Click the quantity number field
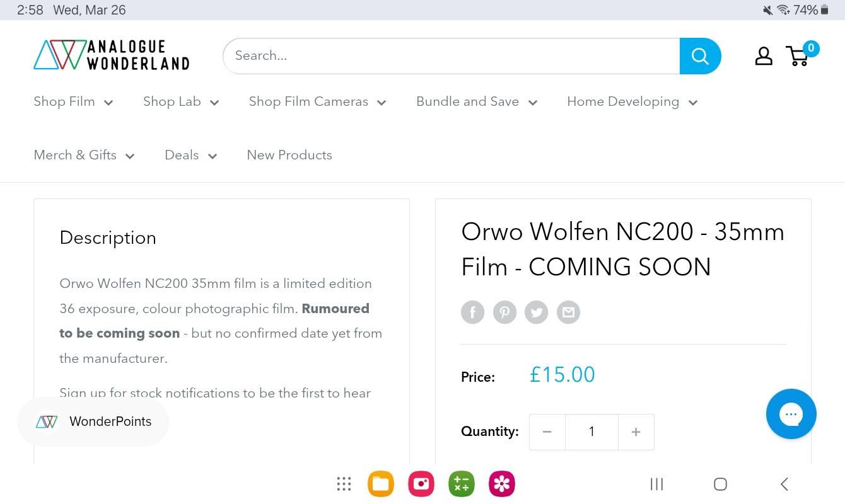The width and height of the screenshot is (845, 504). click(x=591, y=432)
